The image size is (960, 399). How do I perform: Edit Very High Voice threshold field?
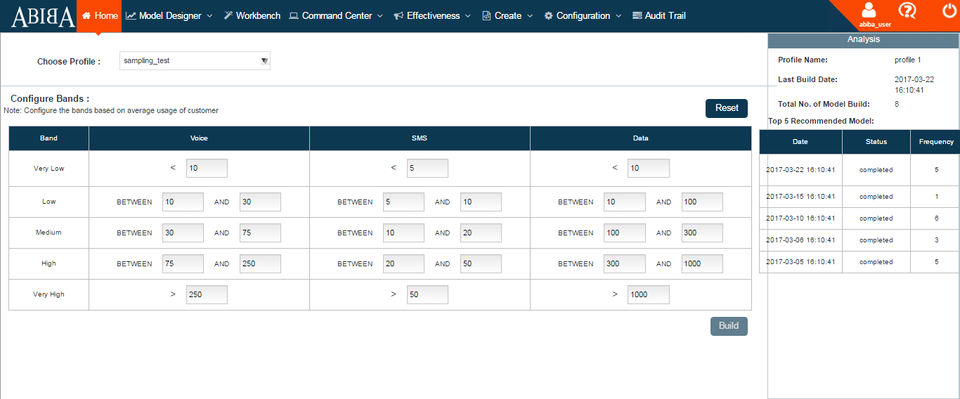coord(207,295)
